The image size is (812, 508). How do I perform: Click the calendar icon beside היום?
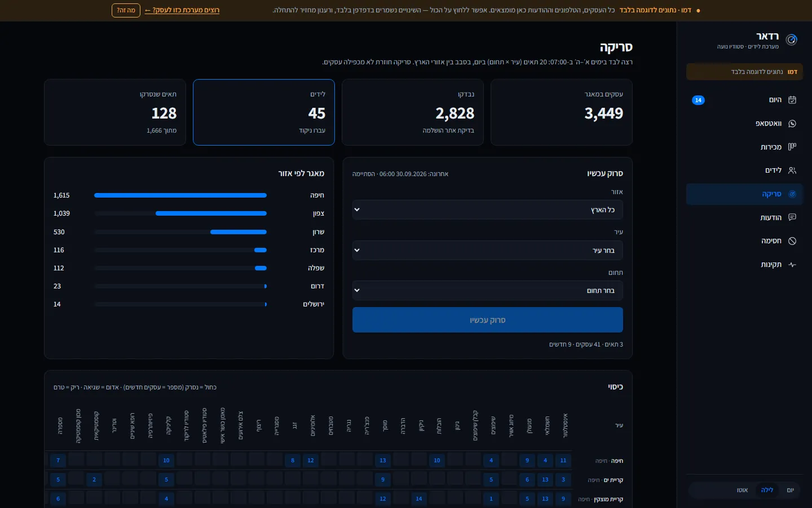pos(792,100)
